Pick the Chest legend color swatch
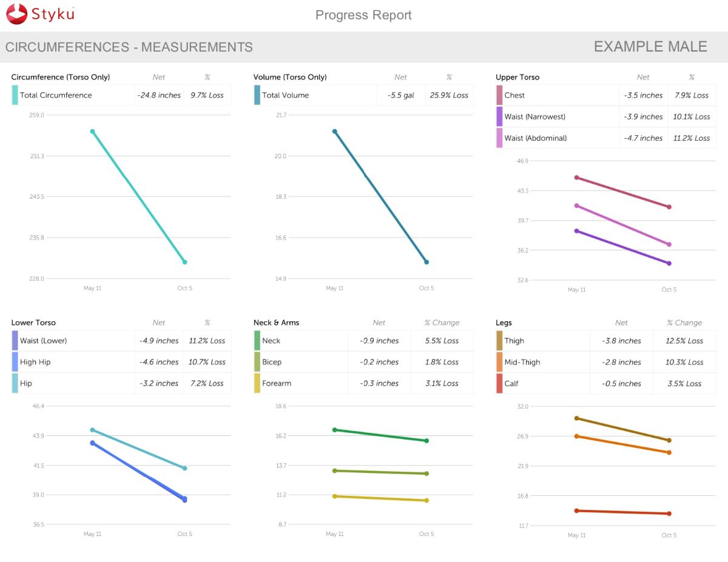728x562 pixels. point(499,95)
